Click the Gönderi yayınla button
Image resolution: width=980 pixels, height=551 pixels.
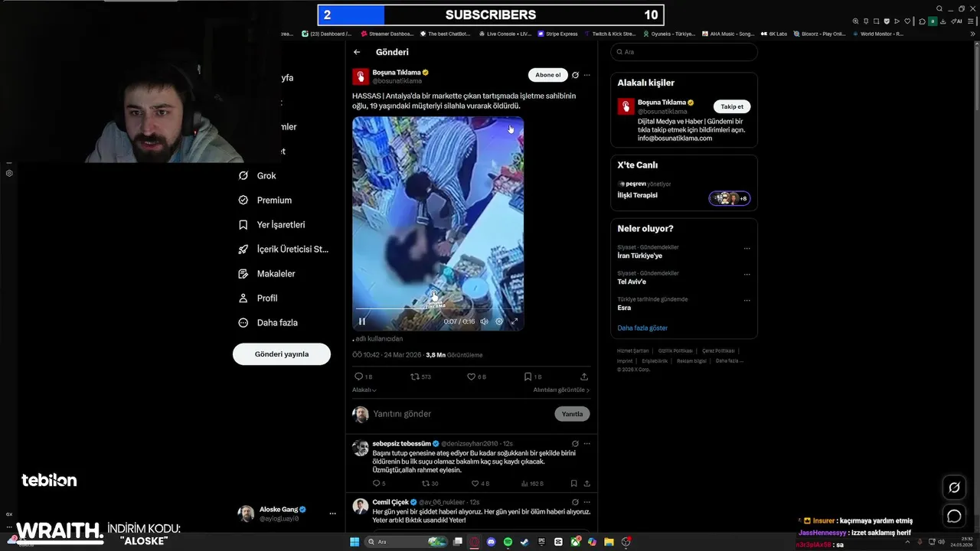[282, 354]
